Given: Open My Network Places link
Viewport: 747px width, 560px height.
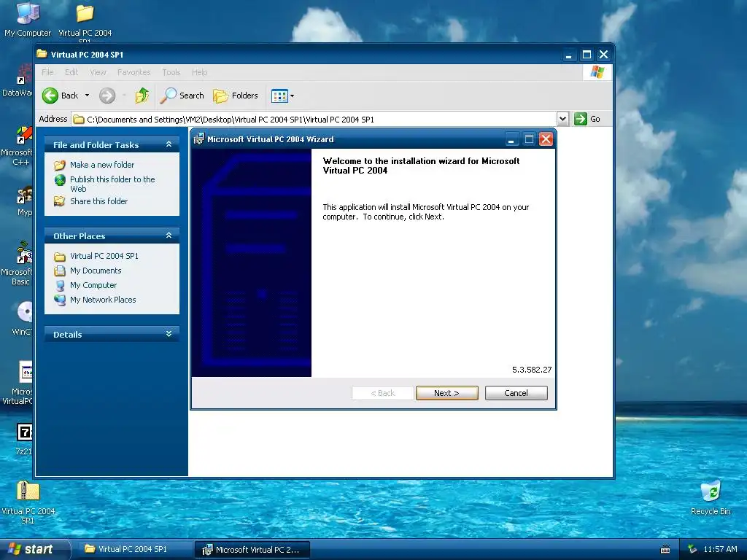Looking at the screenshot, I should [103, 300].
